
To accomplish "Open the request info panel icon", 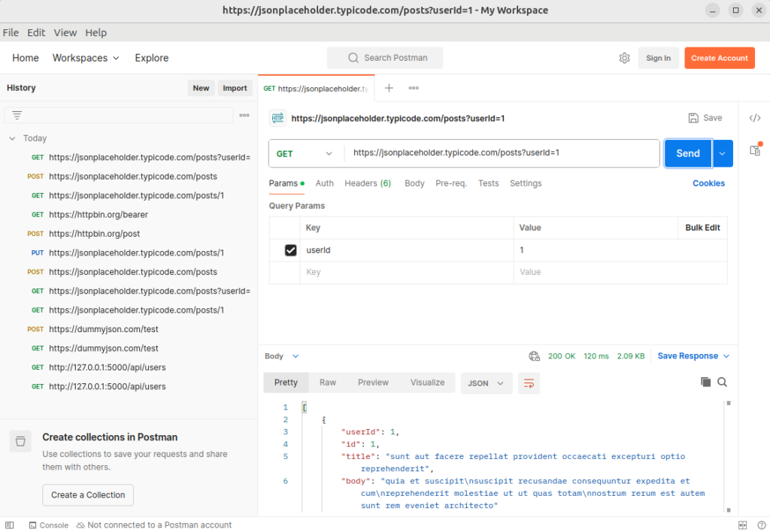I will click(x=755, y=150).
